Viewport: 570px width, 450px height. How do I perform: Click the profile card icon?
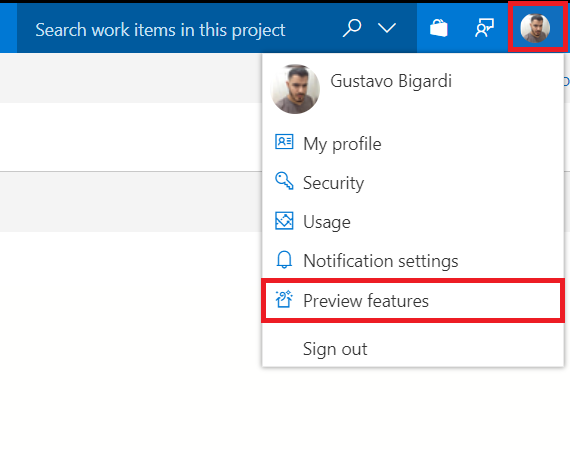point(284,142)
